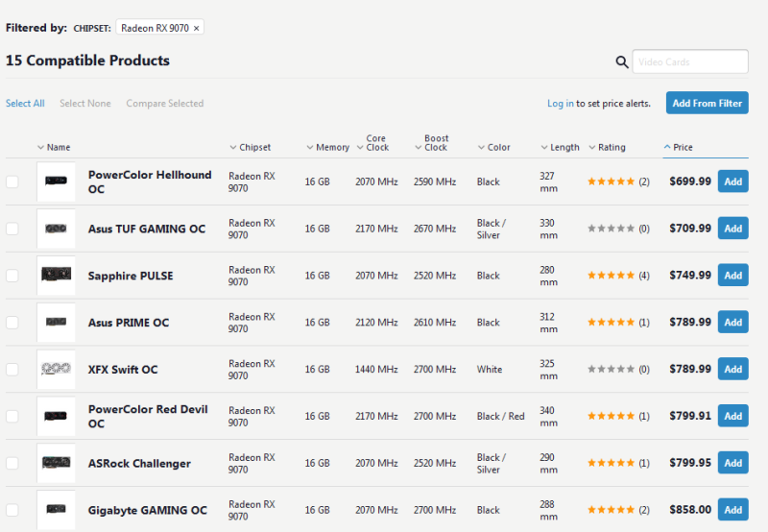Sort the table by Length column
This screenshot has height=532, width=768.
[x=561, y=148]
